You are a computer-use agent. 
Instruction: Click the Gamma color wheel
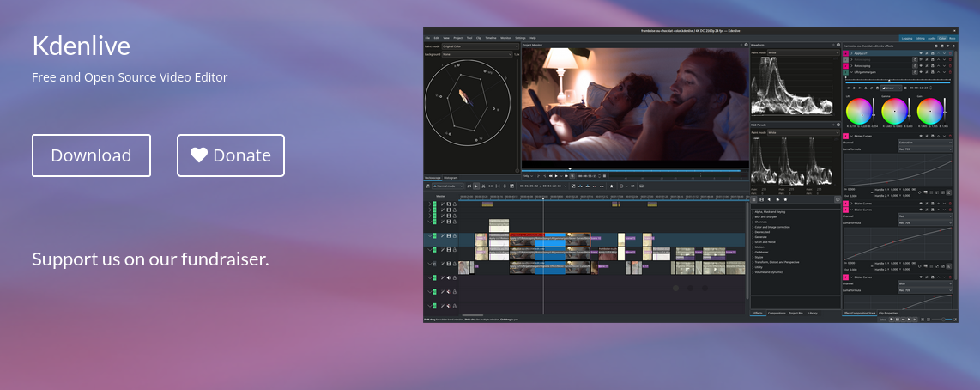(894, 110)
